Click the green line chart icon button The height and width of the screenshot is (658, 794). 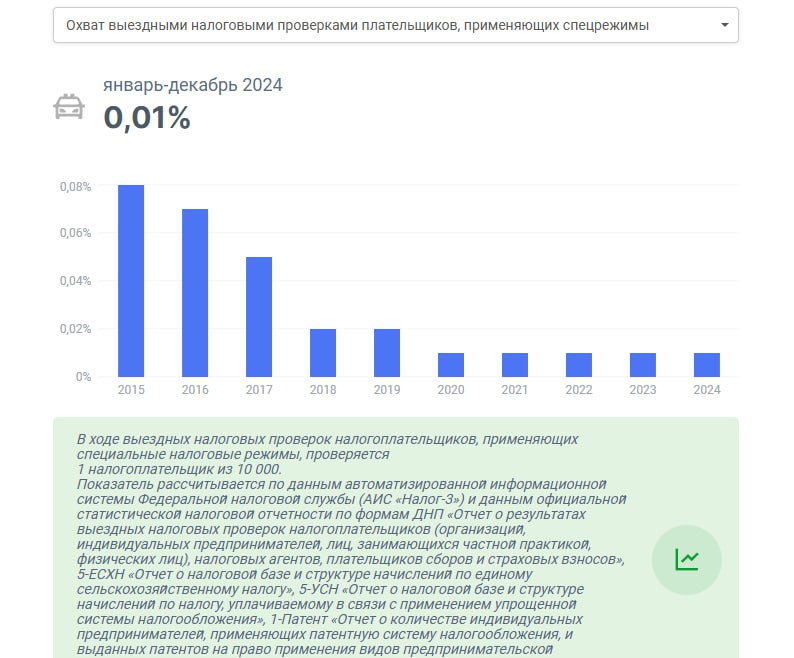coord(686,560)
